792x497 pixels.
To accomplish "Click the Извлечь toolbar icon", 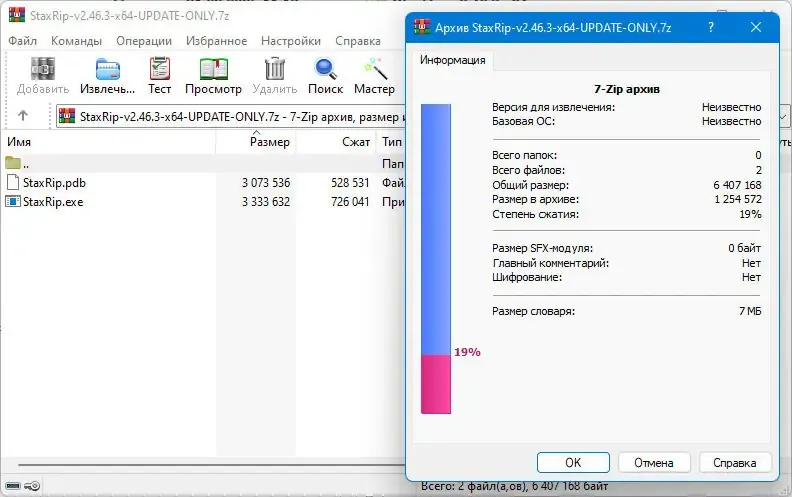I will (108, 69).
